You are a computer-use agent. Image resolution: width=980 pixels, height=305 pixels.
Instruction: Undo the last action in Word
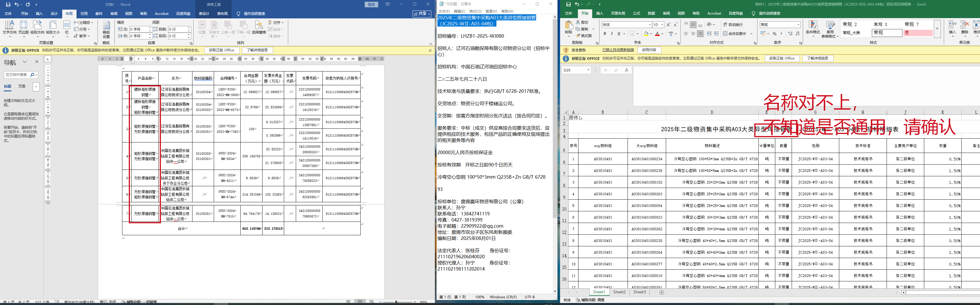(17, 5)
